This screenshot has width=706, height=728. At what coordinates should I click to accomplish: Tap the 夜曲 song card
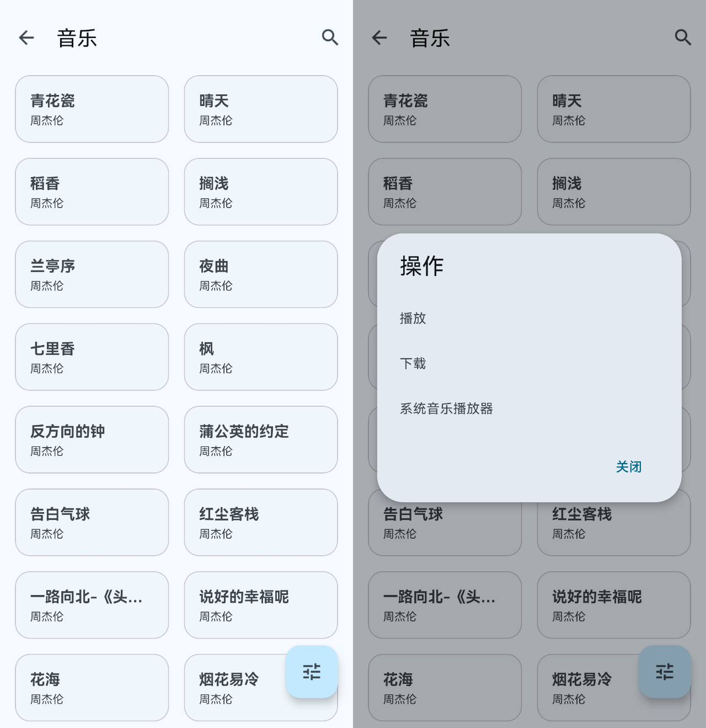click(261, 274)
